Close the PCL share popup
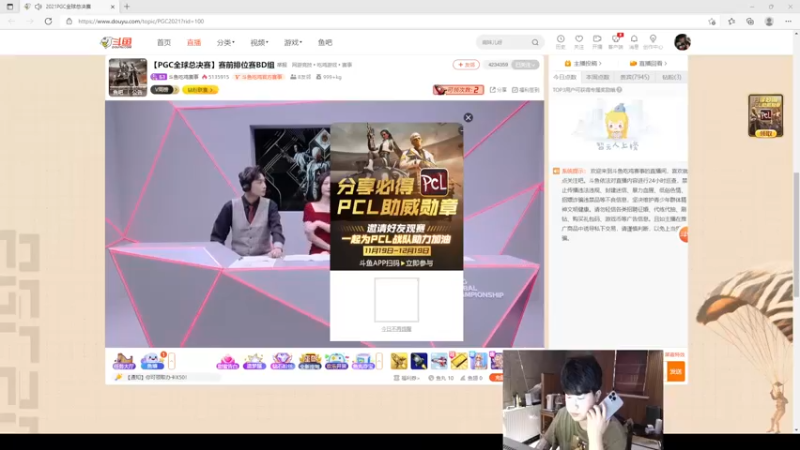800x450 pixels. (x=468, y=118)
